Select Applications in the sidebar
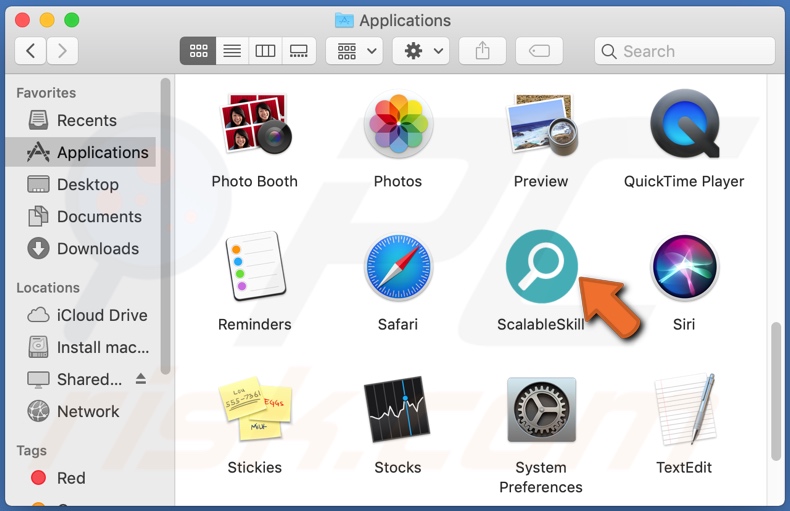The height and width of the screenshot is (511, 790). (81, 152)
